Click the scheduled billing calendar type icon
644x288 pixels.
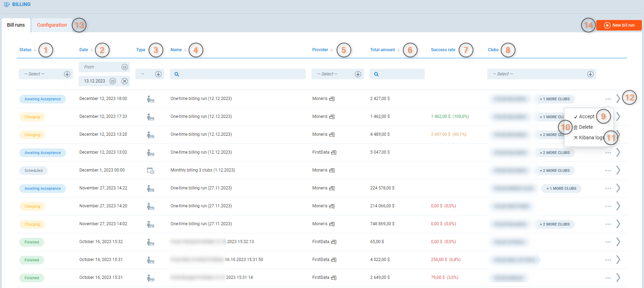(150, 170)
